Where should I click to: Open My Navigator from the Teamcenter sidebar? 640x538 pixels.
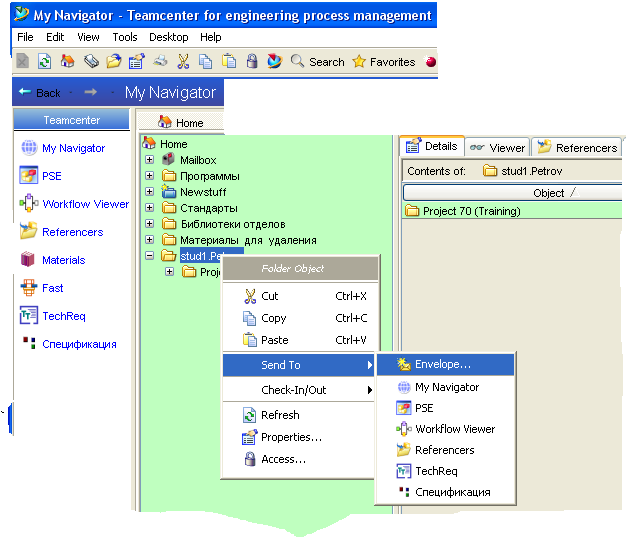pyautogui.click(x=63, y=148)
